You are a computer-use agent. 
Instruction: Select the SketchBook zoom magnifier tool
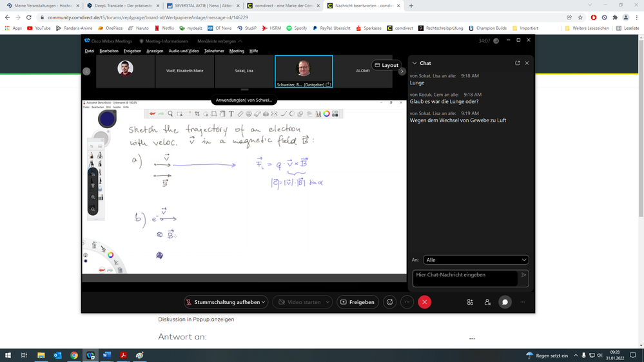pos(170,114)
